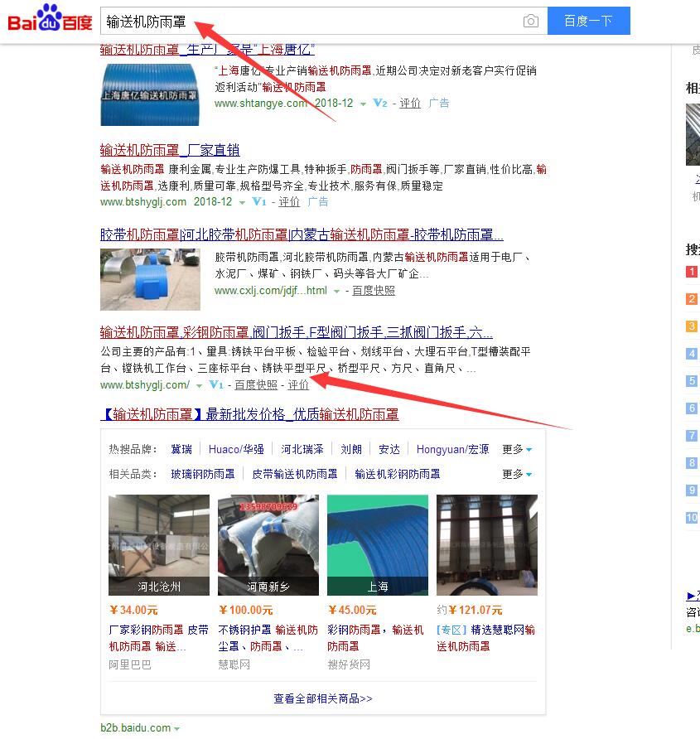The width and height of the screenshot is (700, 739).
Task: Select category 输送机彩钢防雨罩
Action: point(398,474)
